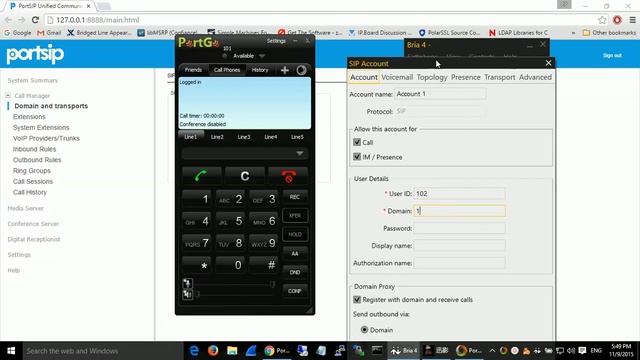Clear the dialed number with C button
The height and width of the screenshot is (360, 640).
tap(245, 176)
